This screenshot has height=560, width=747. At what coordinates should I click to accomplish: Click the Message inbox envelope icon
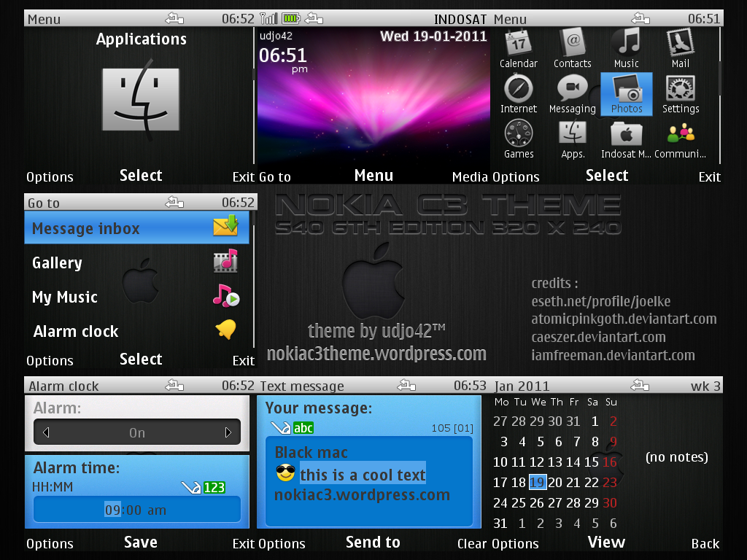(226, 226)
